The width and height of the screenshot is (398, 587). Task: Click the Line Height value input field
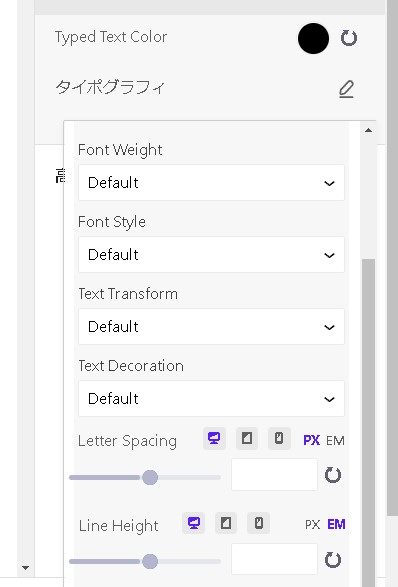click(x=274, y=559)
